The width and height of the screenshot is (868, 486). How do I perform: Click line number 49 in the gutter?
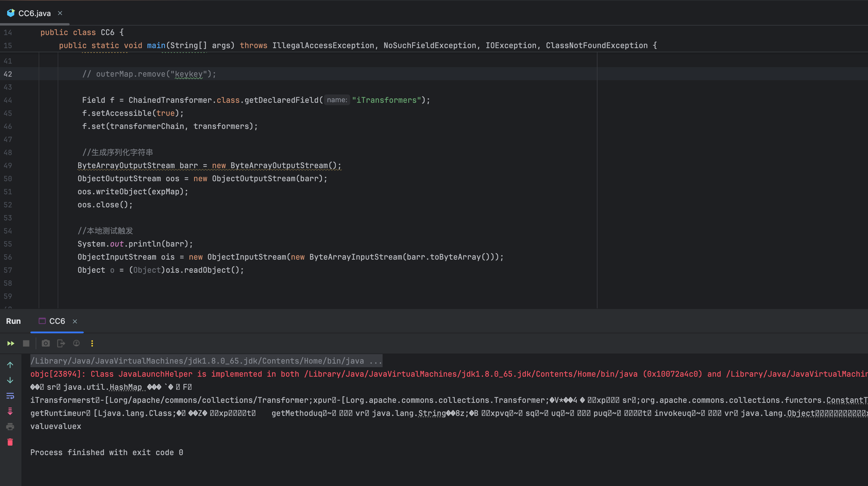coord(8,166)
